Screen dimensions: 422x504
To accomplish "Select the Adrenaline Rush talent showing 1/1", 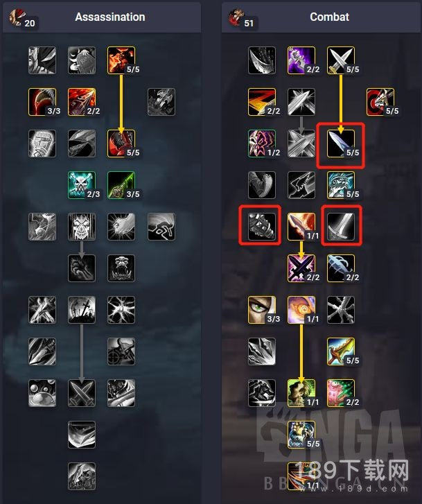I will tap(301, 310).
